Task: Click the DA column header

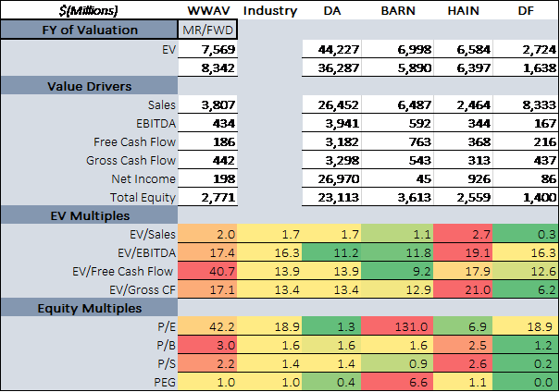Action: pos(331,10)
